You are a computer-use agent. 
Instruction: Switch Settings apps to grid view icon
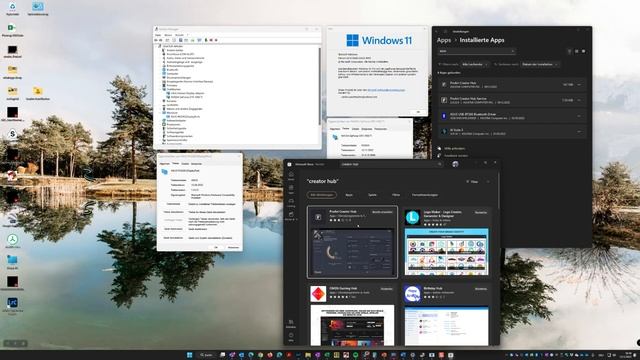point(576,51)
